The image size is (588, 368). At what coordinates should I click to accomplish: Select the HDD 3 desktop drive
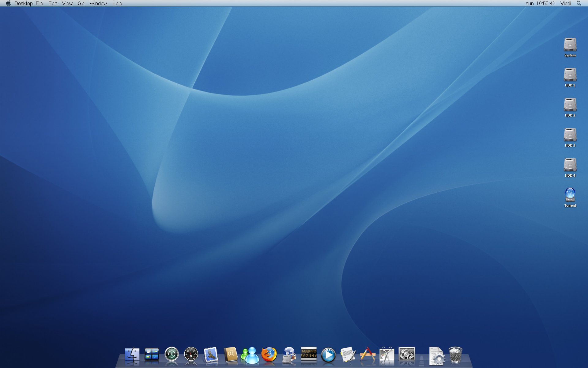[570, 135]
